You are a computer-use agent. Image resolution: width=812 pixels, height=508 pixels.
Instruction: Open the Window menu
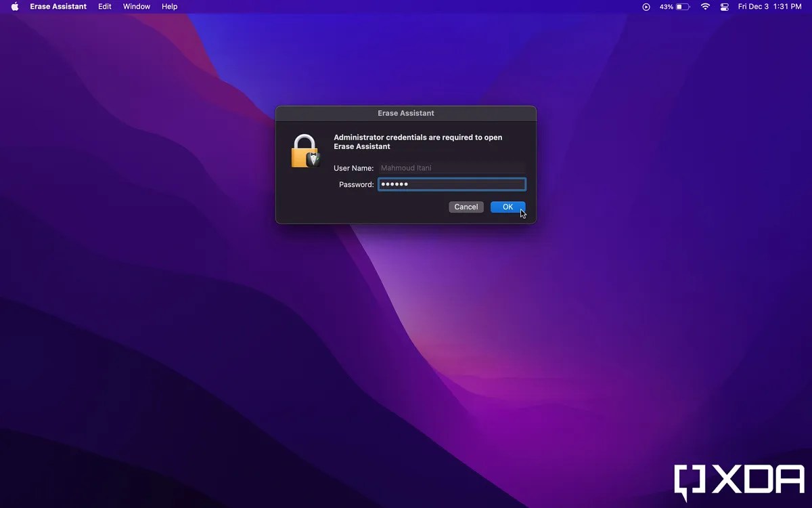coord(137,7)
